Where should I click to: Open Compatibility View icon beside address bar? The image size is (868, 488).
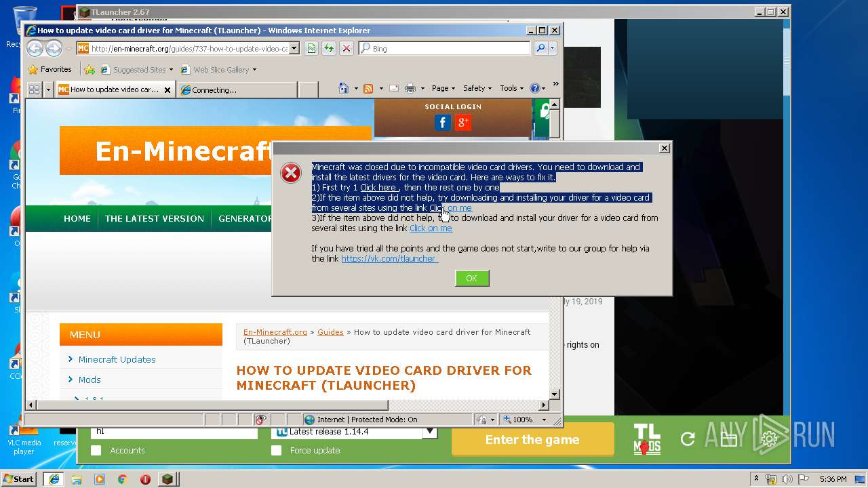(x=311, y=48)
